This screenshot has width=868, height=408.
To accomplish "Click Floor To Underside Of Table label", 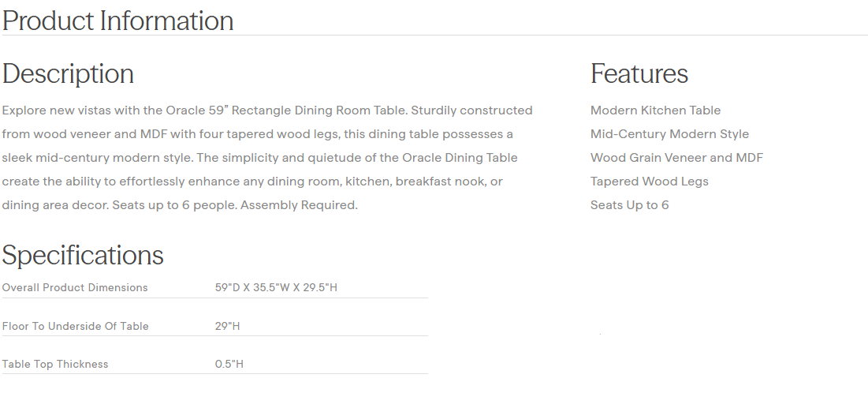I will tap(76, 326).
